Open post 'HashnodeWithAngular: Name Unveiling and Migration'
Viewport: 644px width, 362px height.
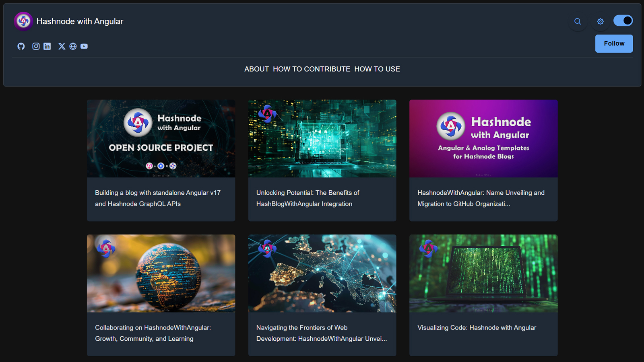[481, 198]
